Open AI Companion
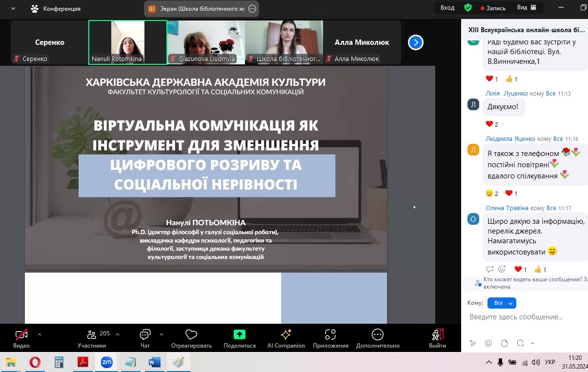 tap(285, 337)
